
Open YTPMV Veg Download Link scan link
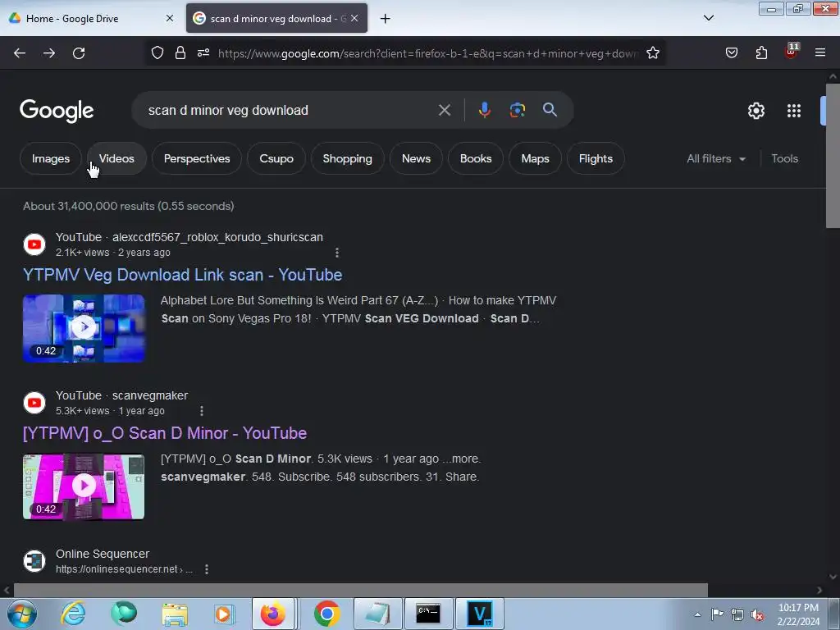click(182, 275)
